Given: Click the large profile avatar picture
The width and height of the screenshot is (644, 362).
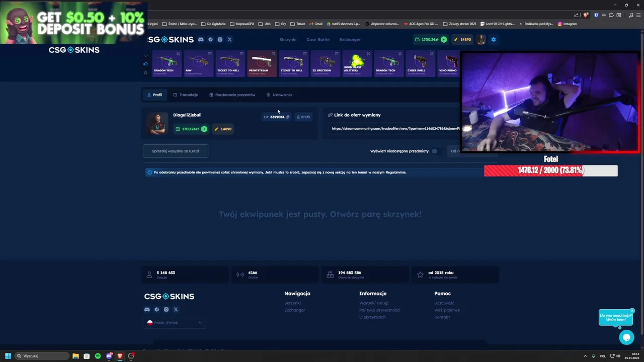Looking at the screenshot, I should pyautogui.click(x=157, y=123).
